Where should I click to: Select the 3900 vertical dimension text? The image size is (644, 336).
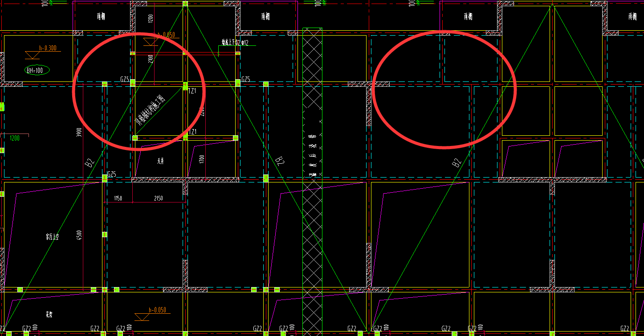[79, 132]
